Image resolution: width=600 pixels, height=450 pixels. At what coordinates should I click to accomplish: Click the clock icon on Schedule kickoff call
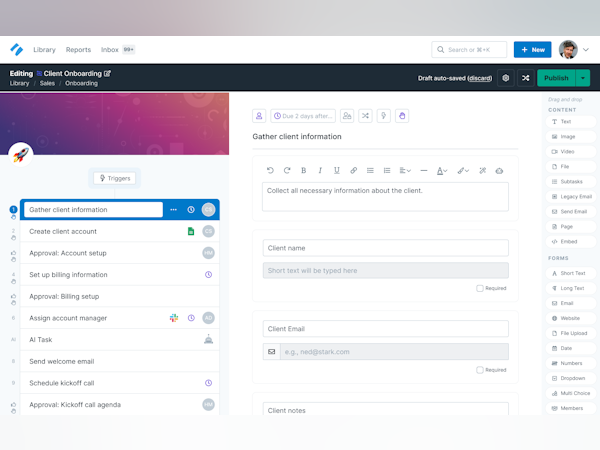209,383
